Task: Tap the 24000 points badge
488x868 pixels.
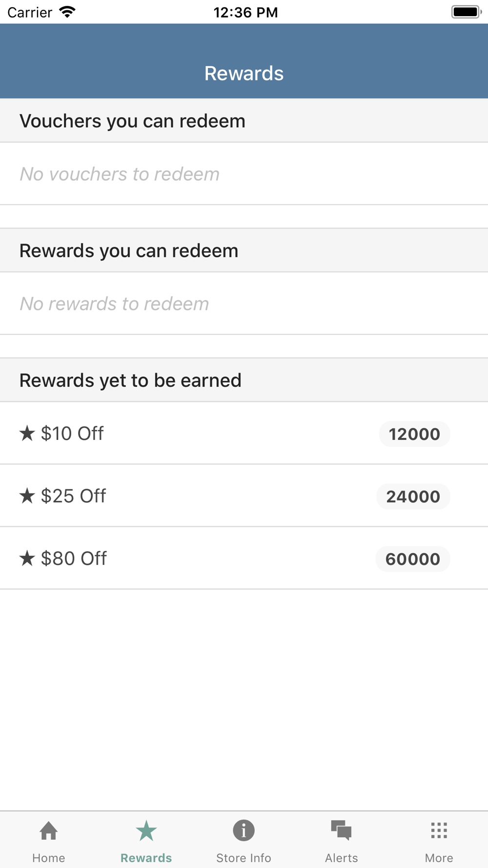Action: (x=413, y=496)
